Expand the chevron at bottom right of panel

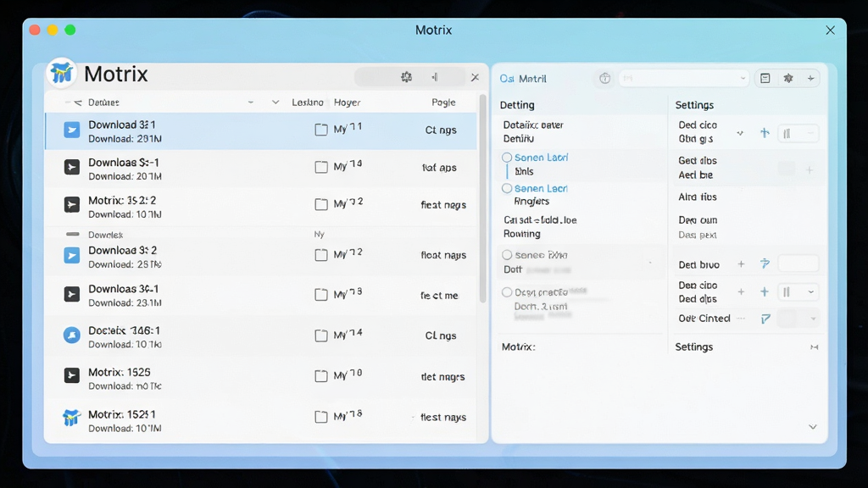(x=813, y=427)
